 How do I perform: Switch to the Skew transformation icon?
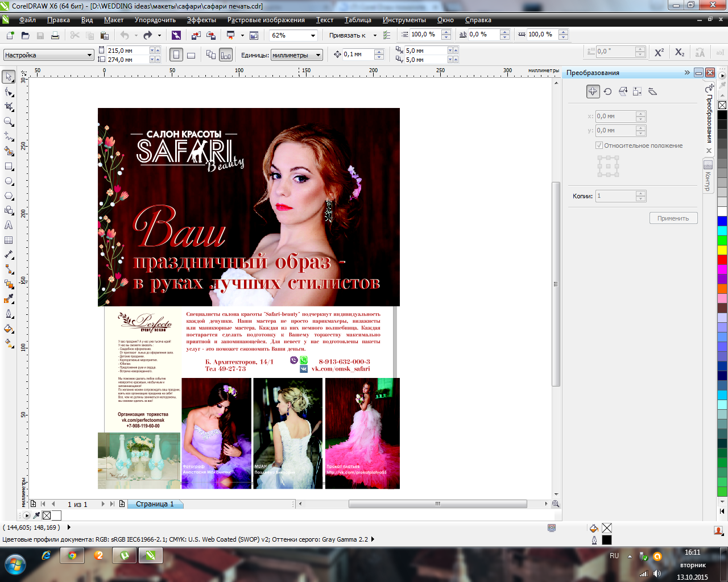[653, 92]
